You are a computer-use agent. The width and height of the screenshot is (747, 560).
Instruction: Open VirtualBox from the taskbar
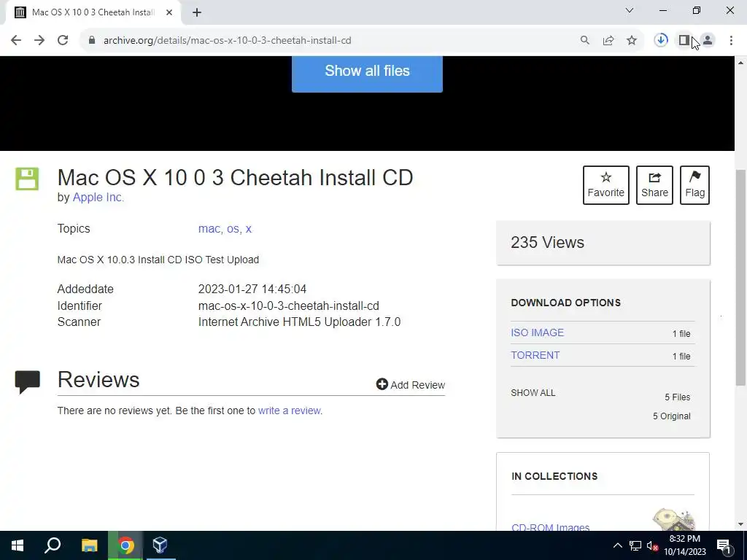[x=160, y=545]
